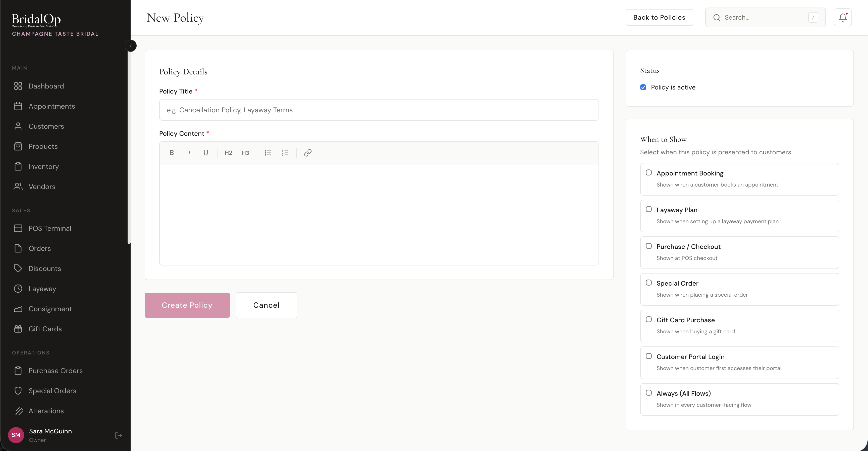This screenshot has height=451, width=868.
Task: Insert a bulleted list
Action: 268,153
